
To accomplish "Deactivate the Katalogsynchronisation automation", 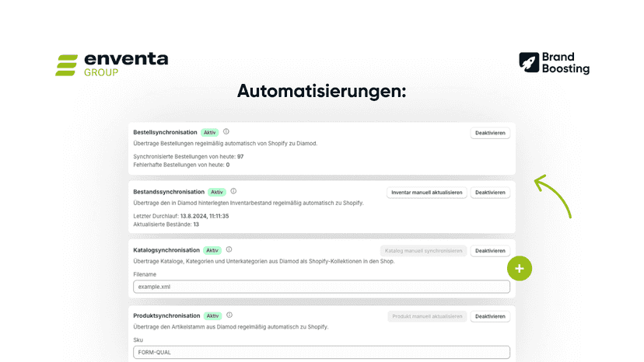I will coord(490,251).
